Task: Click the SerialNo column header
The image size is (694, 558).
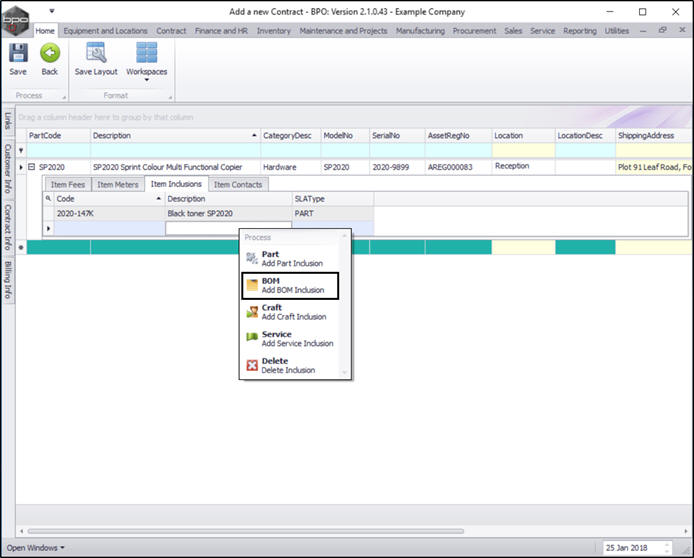Action: tap(397, 135)
